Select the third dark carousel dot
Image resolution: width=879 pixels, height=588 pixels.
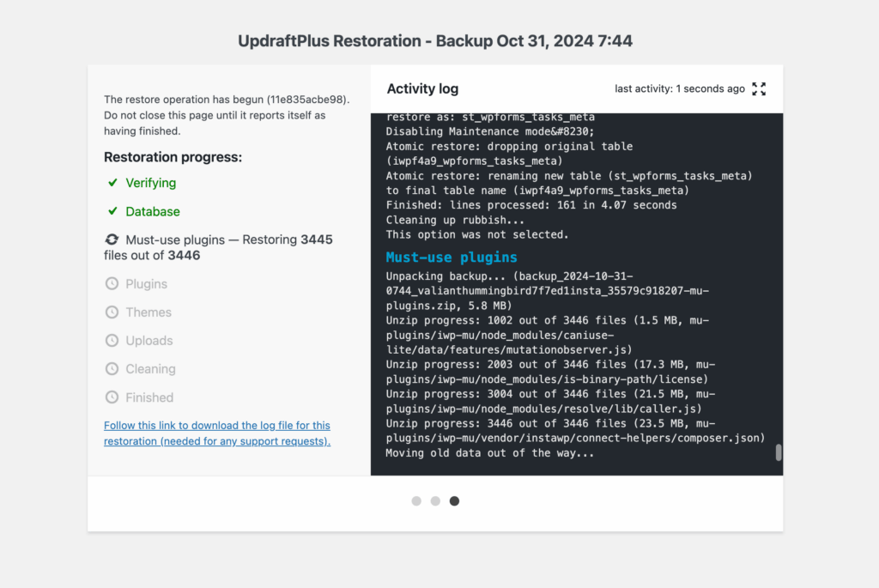pos(455,501)
